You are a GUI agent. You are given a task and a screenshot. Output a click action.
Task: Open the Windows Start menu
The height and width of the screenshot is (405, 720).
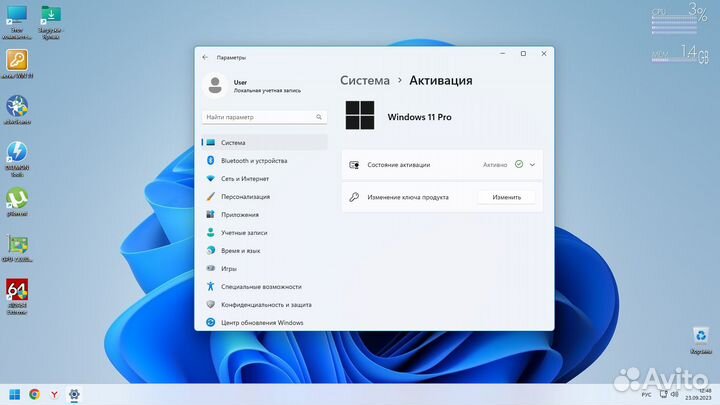15,394
